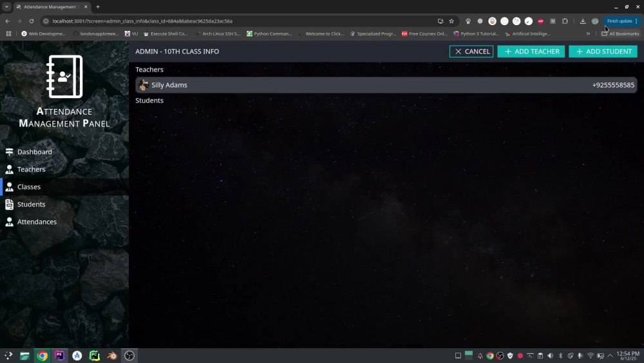Image resolution: width=644 pixels, height=363 pixels.
Task: Click the person icon beside Attendances
Action: click(x=9, y=222)
